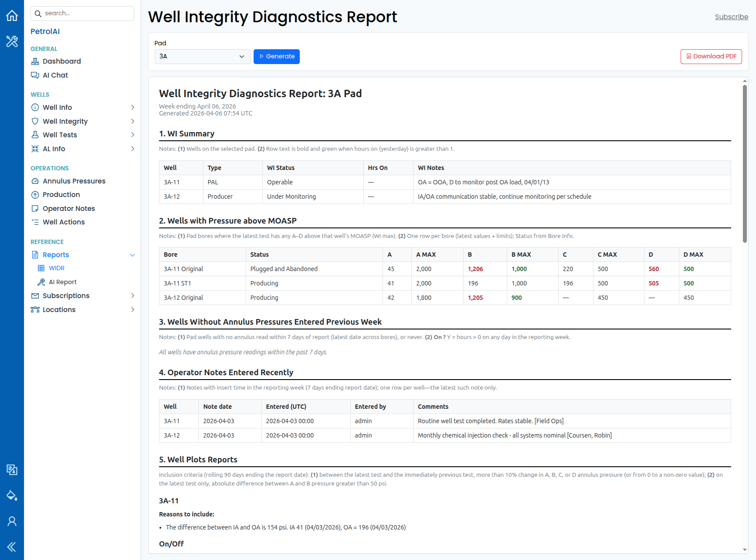Expand the Locations submenu chevron
The height and width of the screenshot is (560, 756).
pos(132,310)
